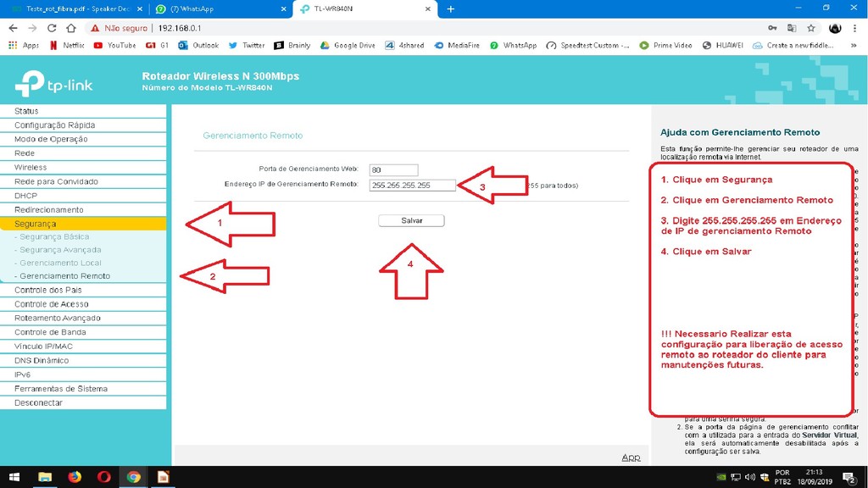Image resolution: width=868 pixels, height=488 pixels.
Task: Open File Explorer from taskbar
Action: click(45, 477)
